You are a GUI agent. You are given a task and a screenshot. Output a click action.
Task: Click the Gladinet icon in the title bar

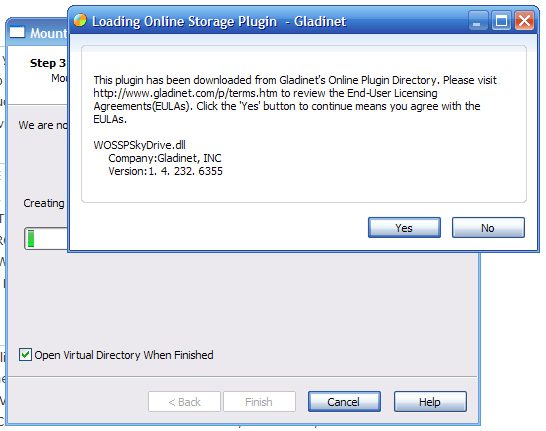click(x=80, y=21)
